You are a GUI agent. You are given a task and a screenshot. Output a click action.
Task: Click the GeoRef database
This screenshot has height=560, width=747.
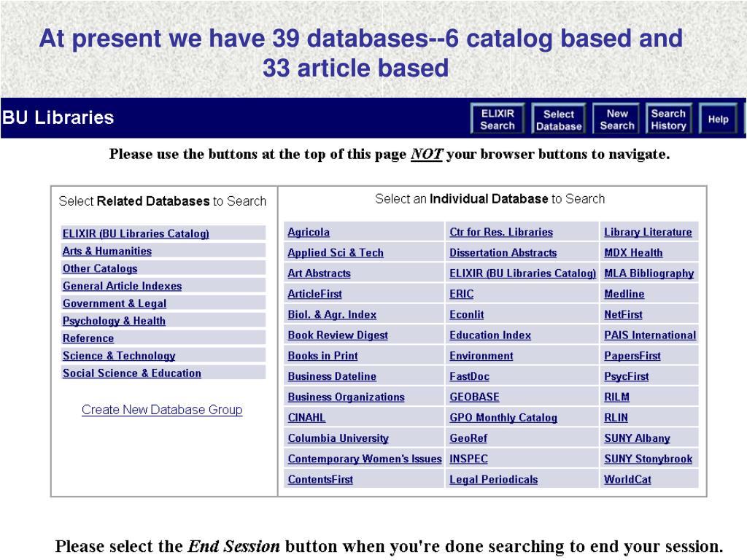[468, 438]
